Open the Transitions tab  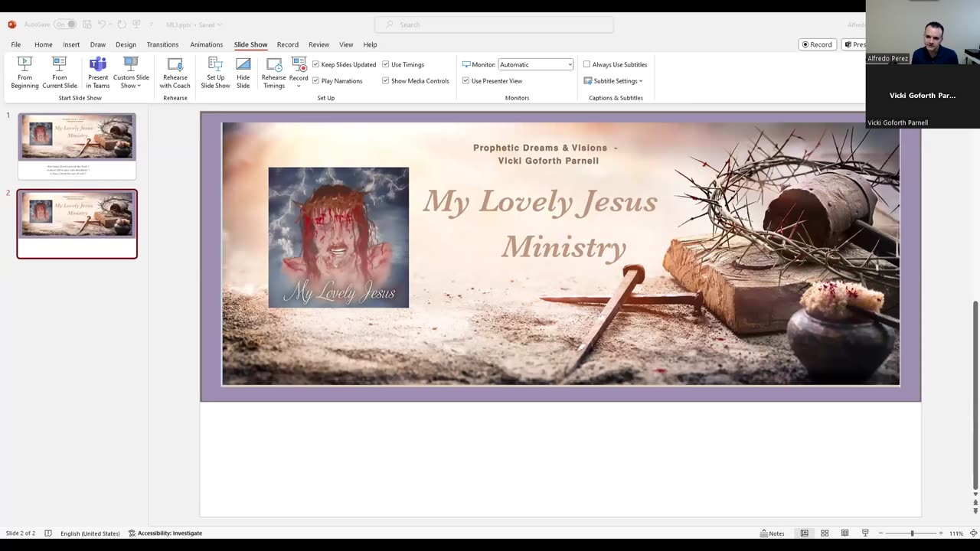pos(162,44)
